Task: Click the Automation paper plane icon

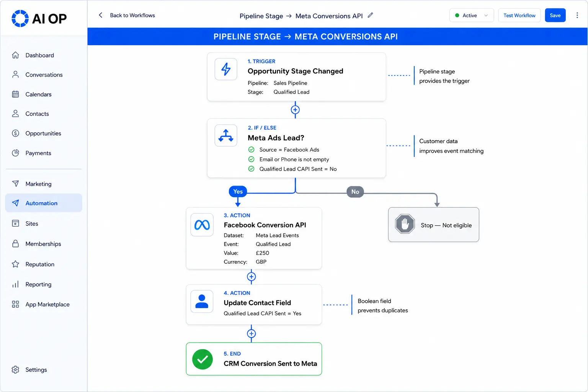Action: tap(15, 203)
